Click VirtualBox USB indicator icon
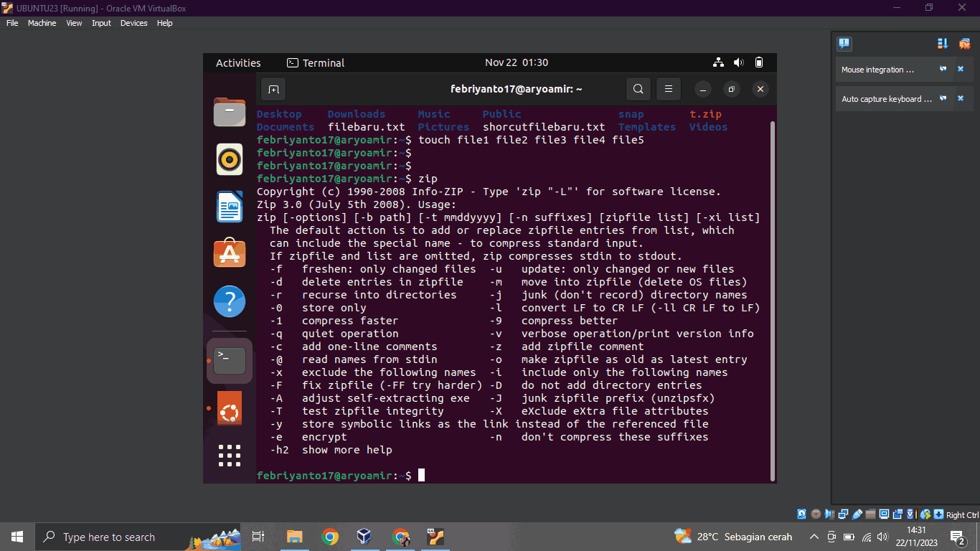Screen dimensions: 980x551 (857, 514)
